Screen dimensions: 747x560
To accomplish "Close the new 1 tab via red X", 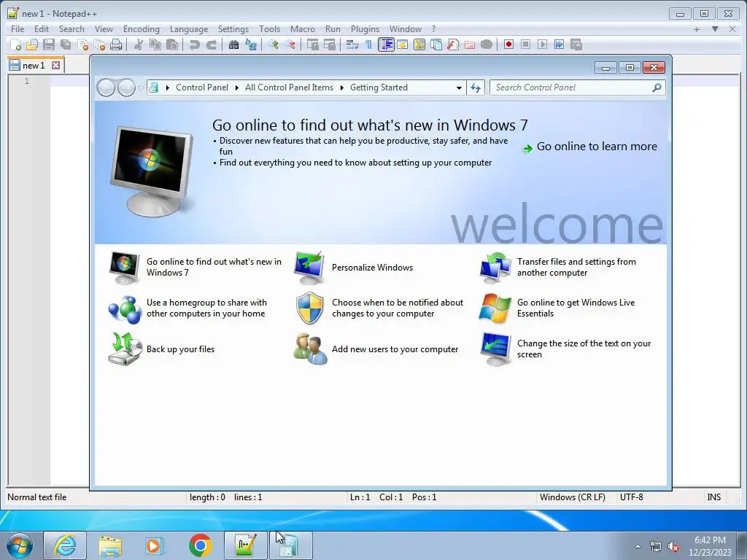I will point(55,65).
